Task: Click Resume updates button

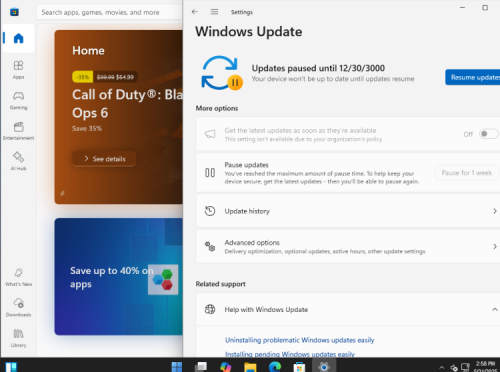Action: coord(473,77)
